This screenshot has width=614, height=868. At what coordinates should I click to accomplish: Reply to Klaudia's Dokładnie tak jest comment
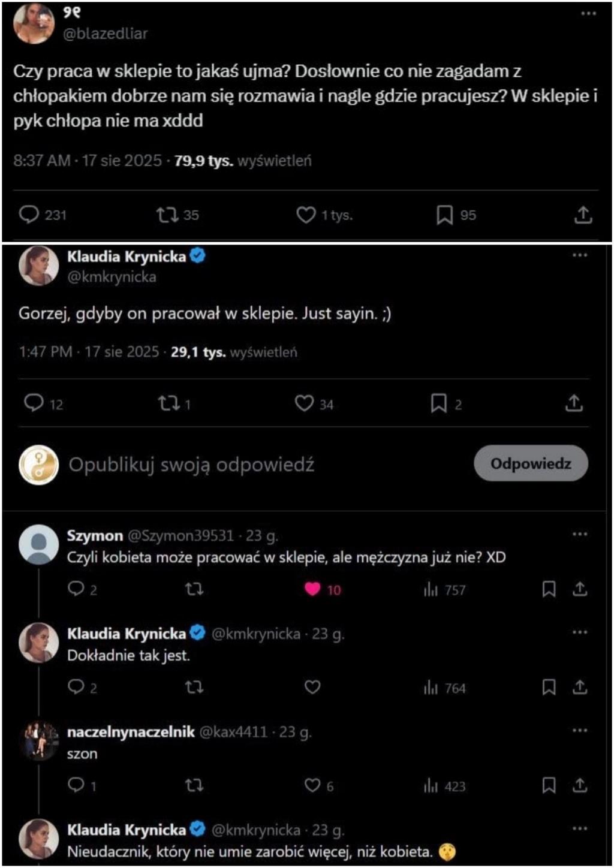(x=76, y=687)
